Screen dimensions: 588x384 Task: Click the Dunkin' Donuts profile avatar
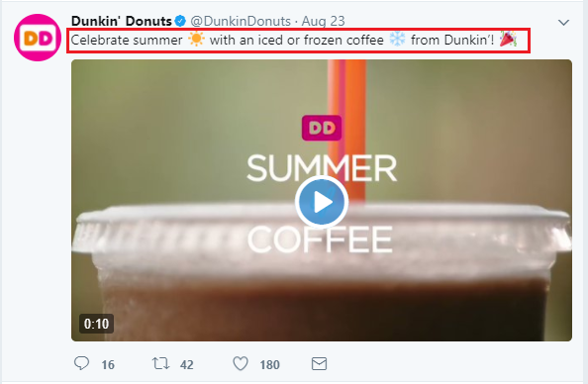(x=38, y=38)
